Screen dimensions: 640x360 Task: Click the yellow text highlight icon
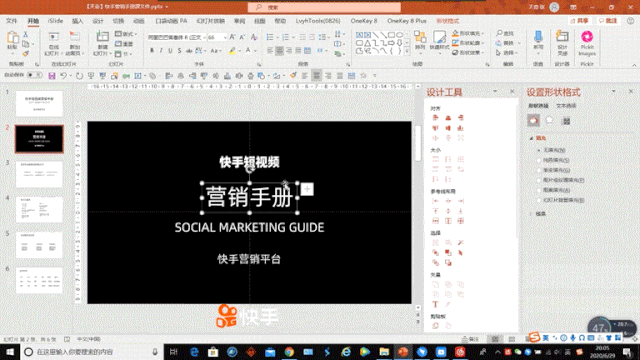[232, 51]
